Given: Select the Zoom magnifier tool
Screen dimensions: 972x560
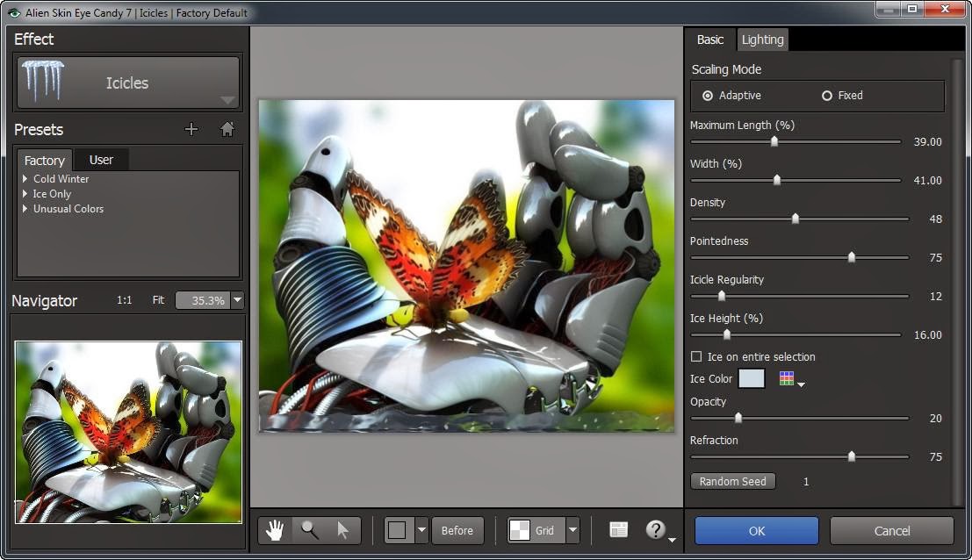Looking at the screenshot, I should click(x=309, y=530).
